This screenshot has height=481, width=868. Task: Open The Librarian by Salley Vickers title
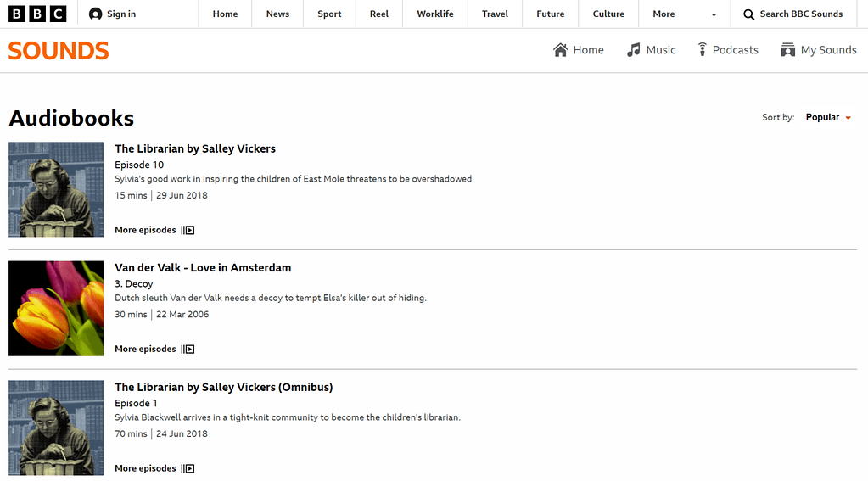click(x=195, y=149)
